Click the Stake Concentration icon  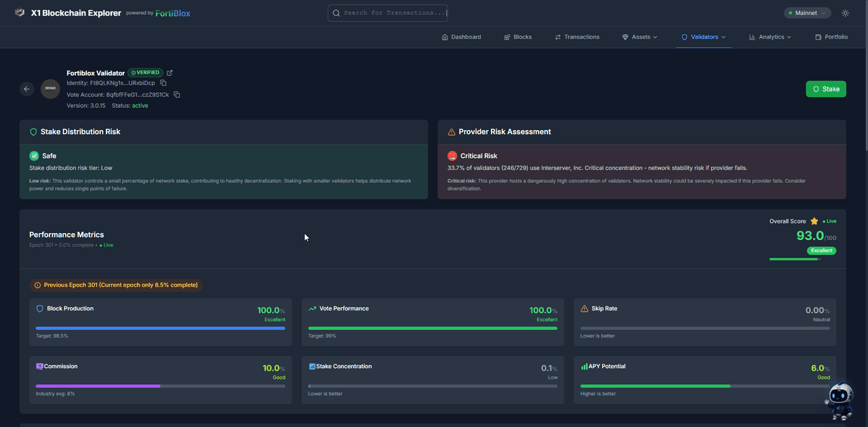(312, 366)
